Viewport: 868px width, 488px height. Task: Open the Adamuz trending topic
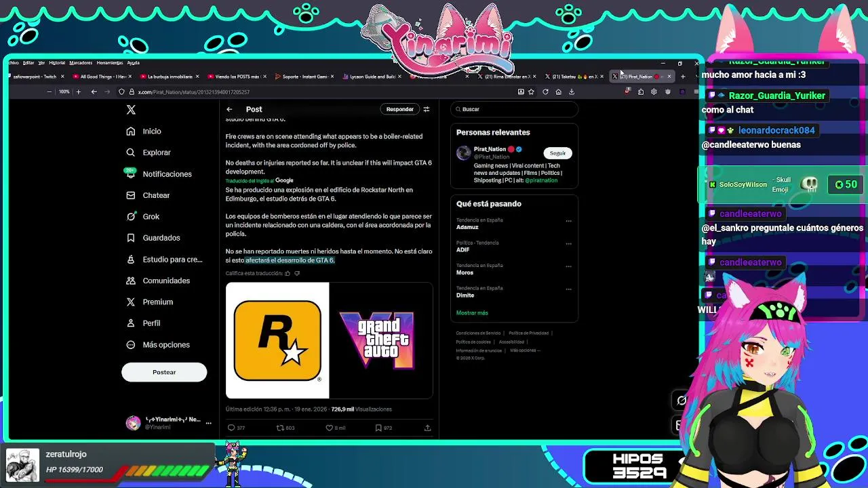pyautogui.click(x=467, y=227)
